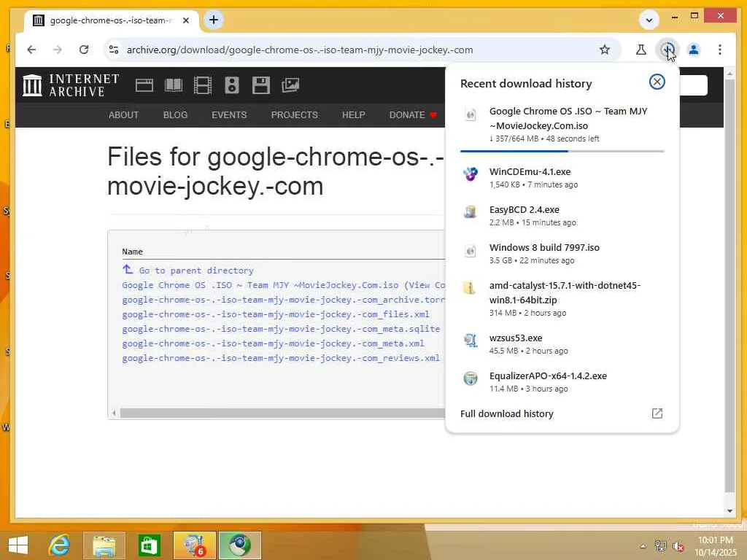This screenshot has width=747, height=560.
Task: Click the muted volume tray icon
Action: click(678, 546)
